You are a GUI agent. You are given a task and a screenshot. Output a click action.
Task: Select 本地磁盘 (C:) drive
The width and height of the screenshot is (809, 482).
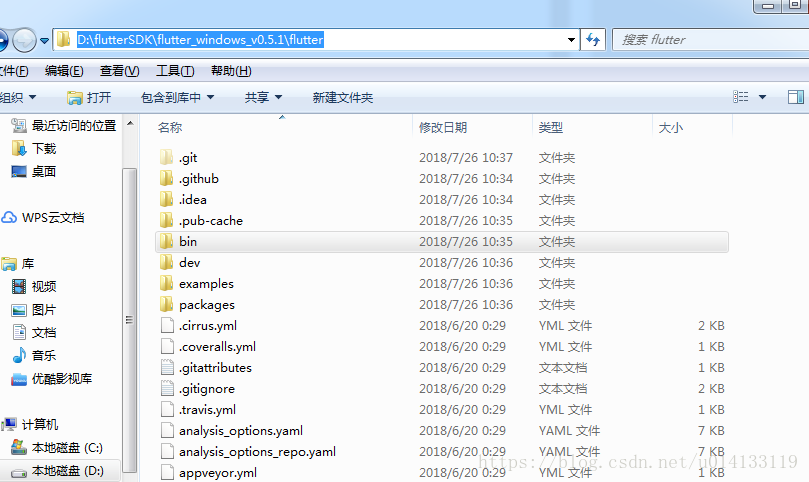[57, 447]
